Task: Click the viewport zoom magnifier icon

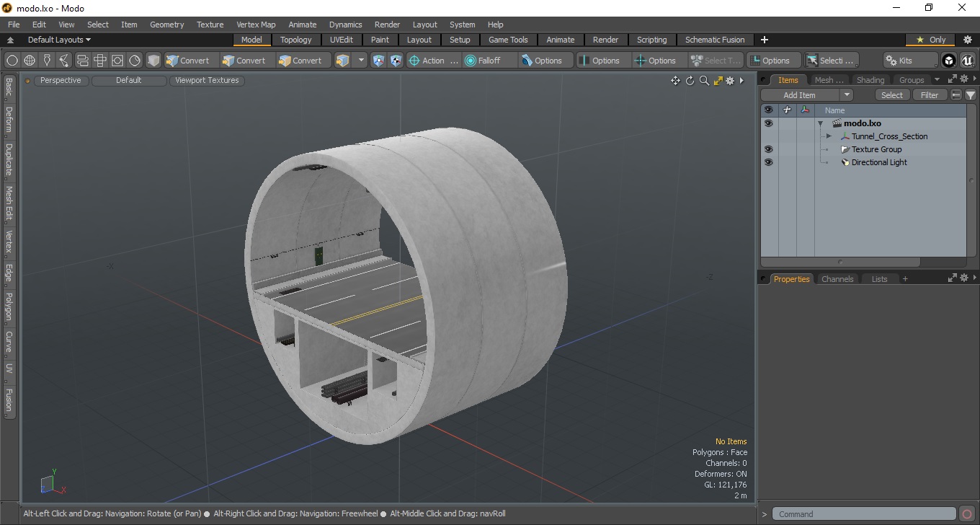Action: 704,81
